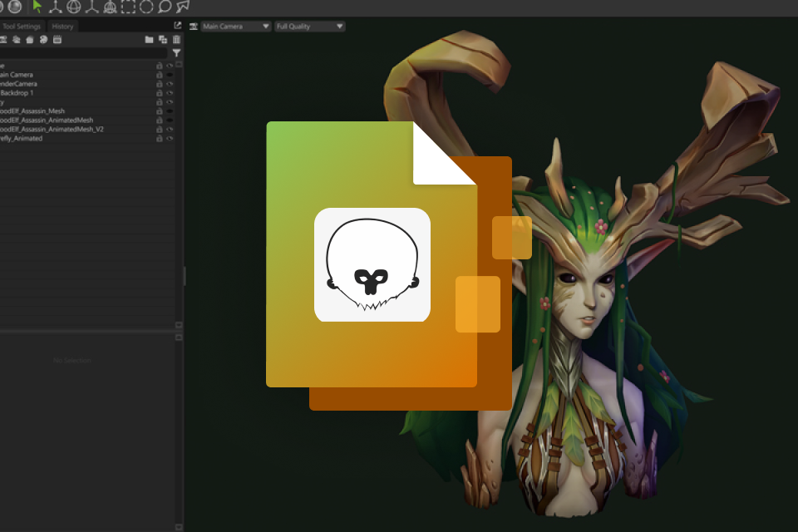The image size is (798, 532).
Task: Toggle lock on the Main Camera row
Action: click(x=160, y=75)
